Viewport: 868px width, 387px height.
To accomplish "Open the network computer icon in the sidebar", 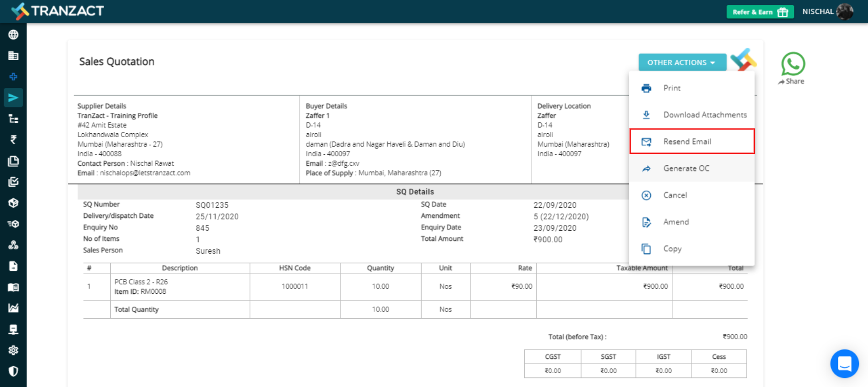I will tap(13, 329).
